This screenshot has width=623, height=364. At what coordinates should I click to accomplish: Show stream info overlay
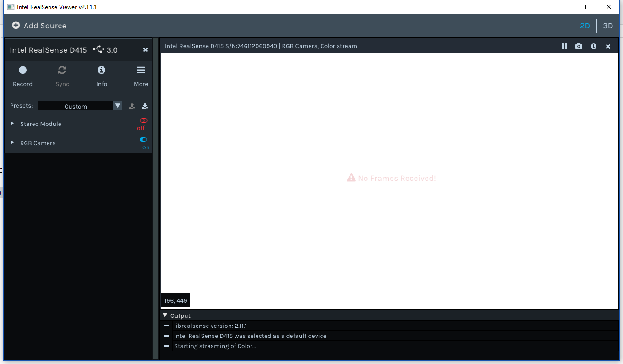coord(593,46)
